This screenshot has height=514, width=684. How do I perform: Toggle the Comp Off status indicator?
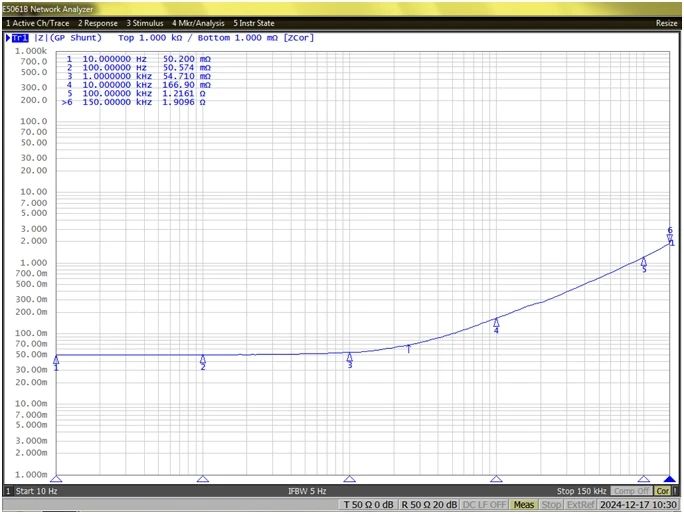pos(630,491)
